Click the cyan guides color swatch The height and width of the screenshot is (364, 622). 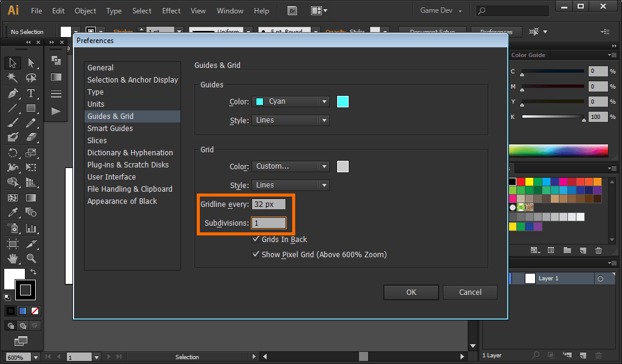[x=343, y=102]
